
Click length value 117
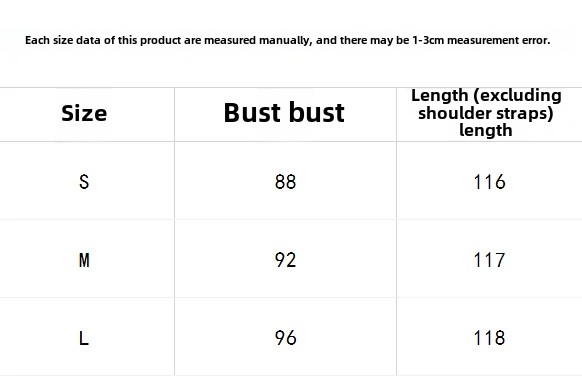point(489,260)
